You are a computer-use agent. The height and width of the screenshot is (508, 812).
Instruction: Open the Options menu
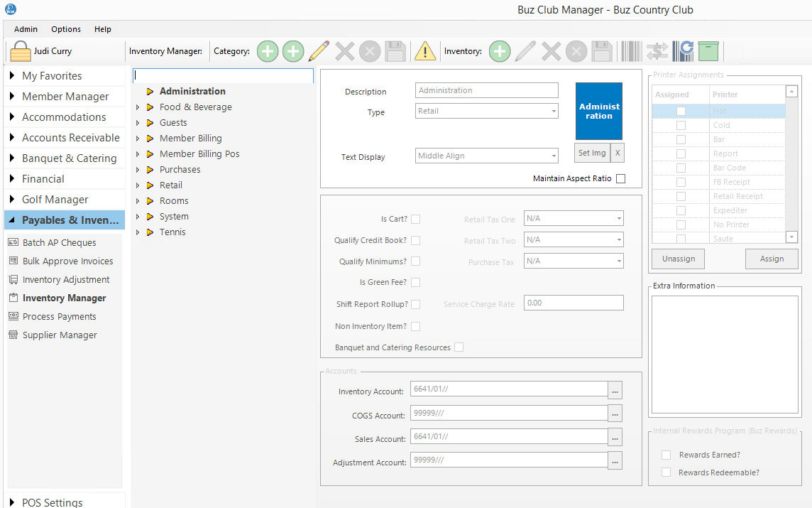coord(66,29)
